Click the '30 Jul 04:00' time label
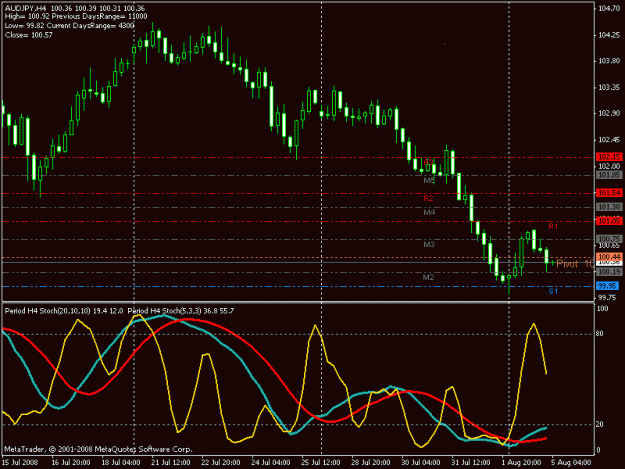The width and height of the screenshot is (625, 469). coord(421,462)
